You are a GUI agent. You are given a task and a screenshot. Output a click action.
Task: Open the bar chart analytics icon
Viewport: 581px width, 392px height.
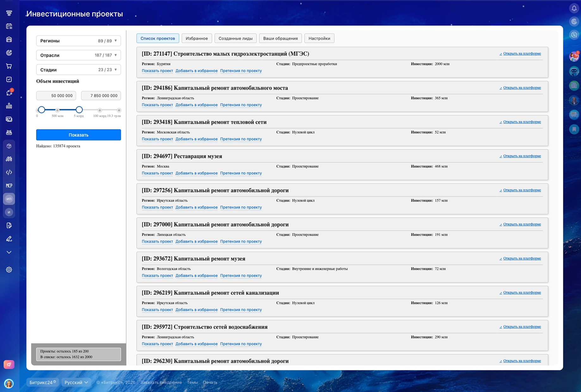9,106
